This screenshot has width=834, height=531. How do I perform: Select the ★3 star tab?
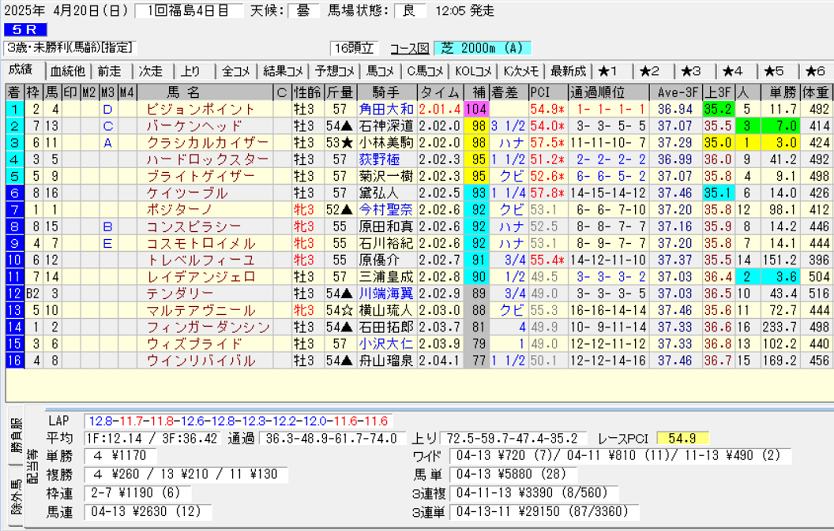point(690,71)
